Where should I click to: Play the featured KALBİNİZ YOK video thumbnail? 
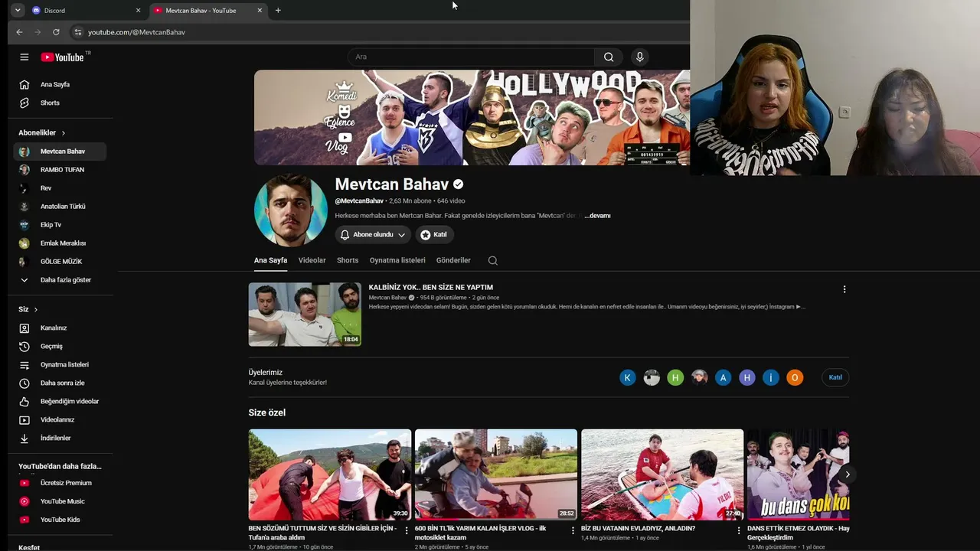click(x=305, y=315)
